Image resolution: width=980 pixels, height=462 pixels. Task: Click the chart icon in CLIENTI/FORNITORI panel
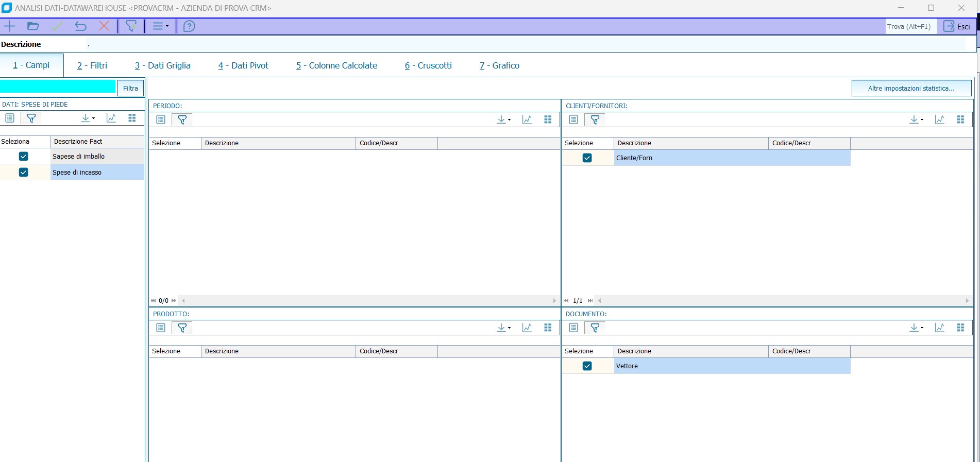click(x=939, y=120)
